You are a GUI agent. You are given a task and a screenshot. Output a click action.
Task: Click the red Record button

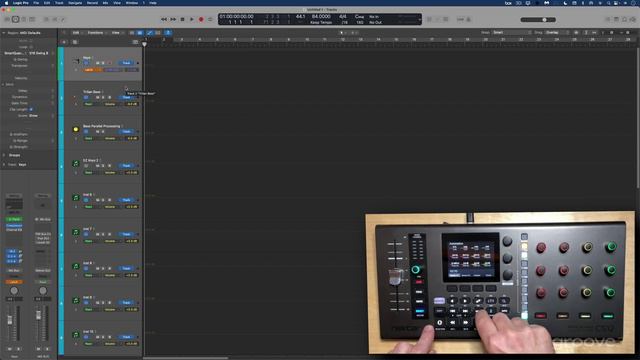[201, 19]
